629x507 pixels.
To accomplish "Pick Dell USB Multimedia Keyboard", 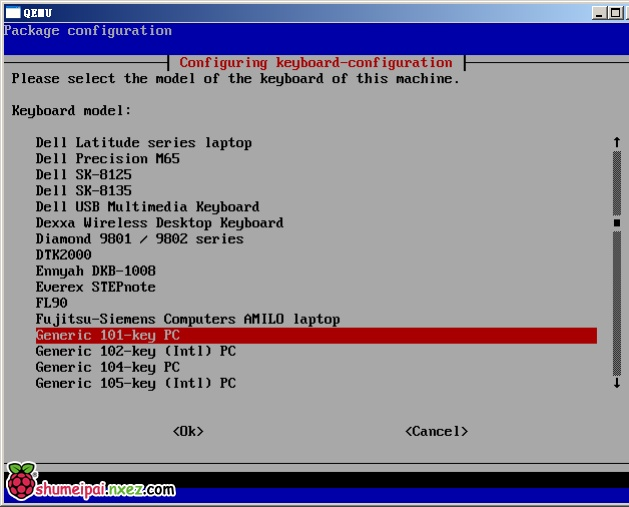I will click(147, 207).
